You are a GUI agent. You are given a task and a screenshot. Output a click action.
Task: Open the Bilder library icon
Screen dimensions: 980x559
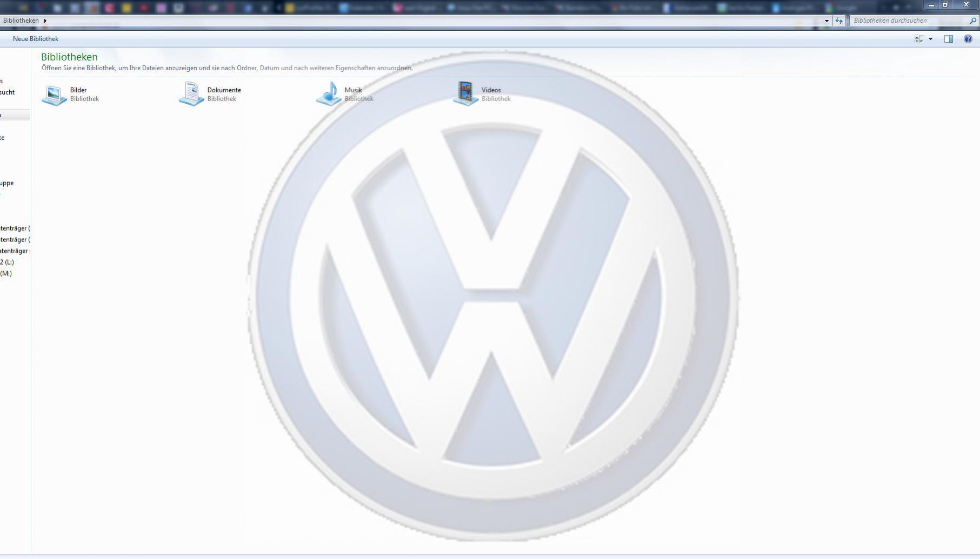pos(54,95)
